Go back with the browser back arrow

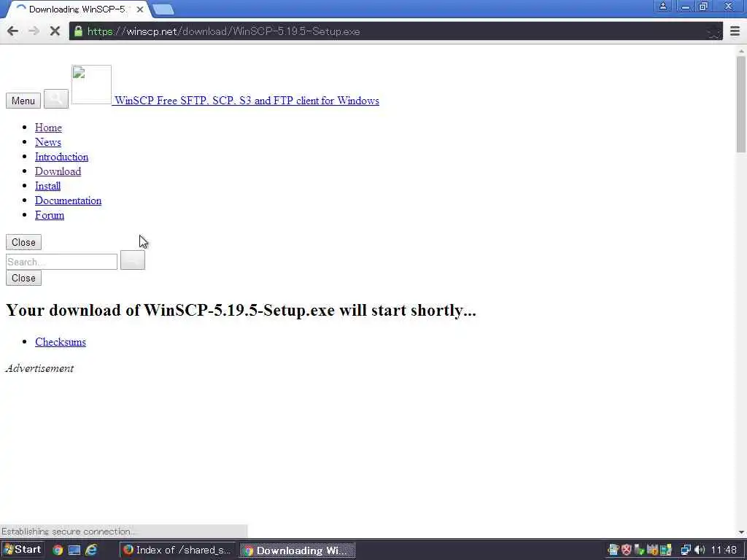pyautogui.click(x=13, y=31)
